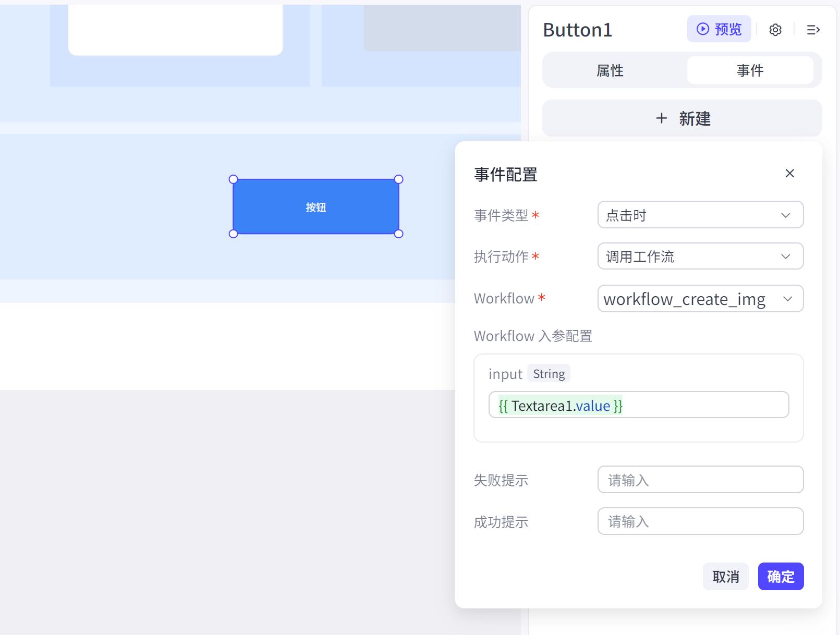The image size is (840, 635).
Task: Close the 事件配置 dialog
Action: pos(789,173)
